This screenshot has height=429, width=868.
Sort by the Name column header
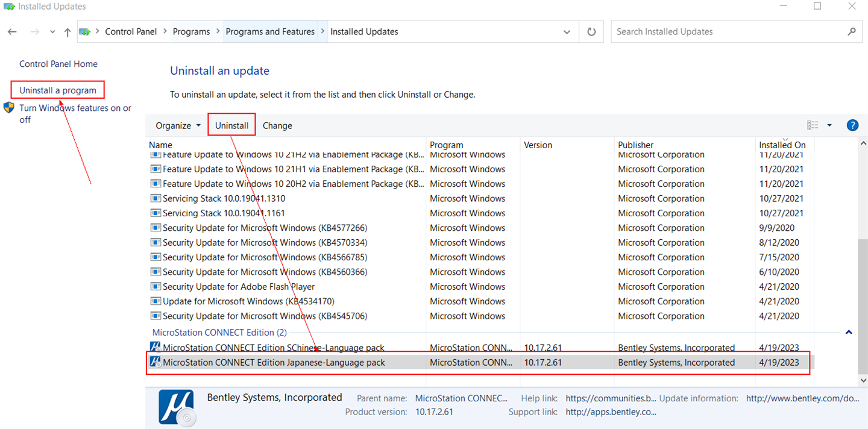pos(160,145)
